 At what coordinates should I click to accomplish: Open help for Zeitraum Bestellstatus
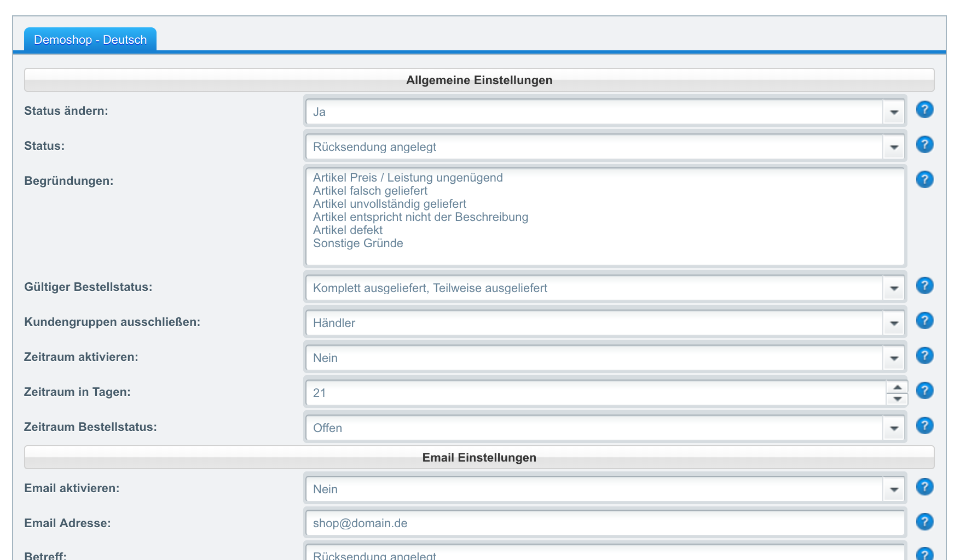[x=924, y=426]
